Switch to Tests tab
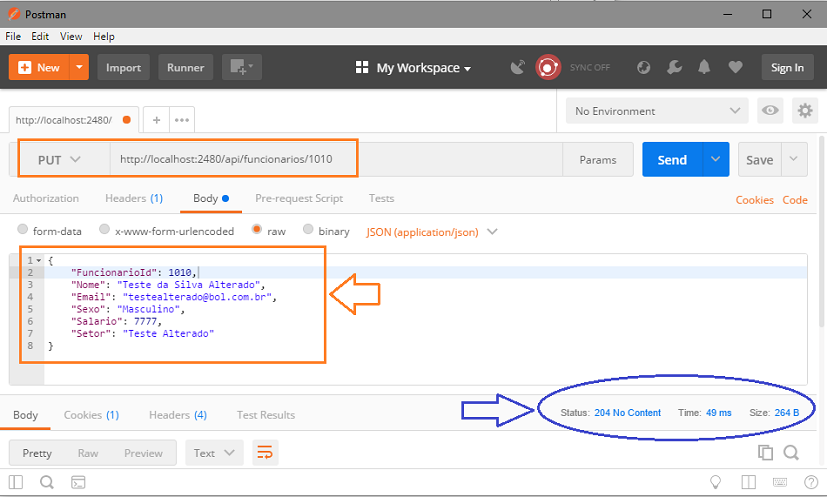This screenshot has height=497, width=827. coord(381,198)
